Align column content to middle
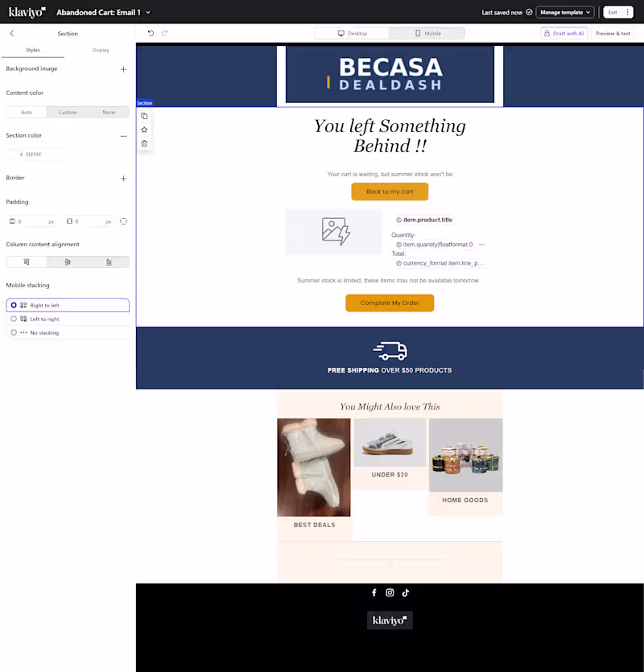This screenshot has width=644, height=672. tap(68, 262)
